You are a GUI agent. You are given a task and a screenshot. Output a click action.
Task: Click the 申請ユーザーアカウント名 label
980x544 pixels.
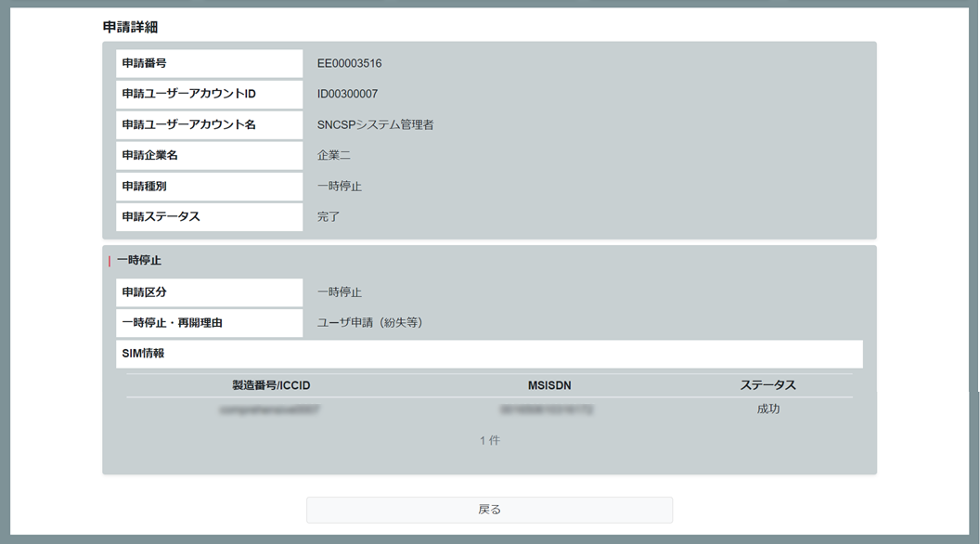pyautogui.click(x=210, y=124)
